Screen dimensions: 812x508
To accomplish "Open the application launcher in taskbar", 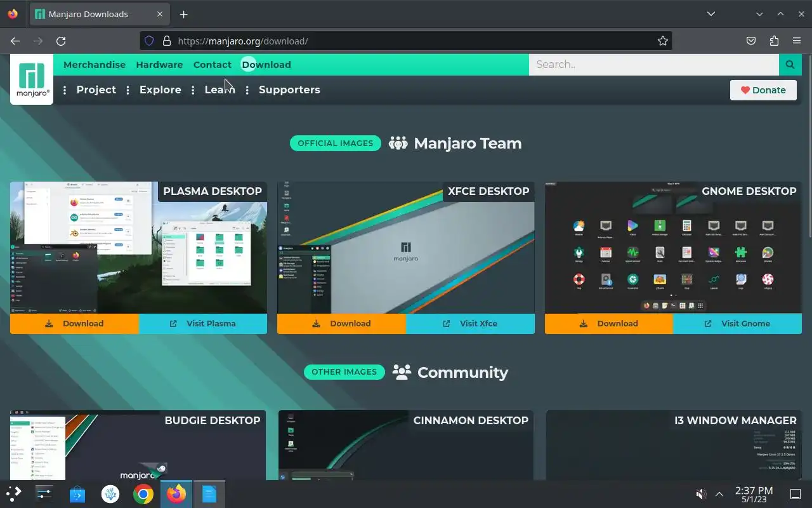I will [13, 494].
